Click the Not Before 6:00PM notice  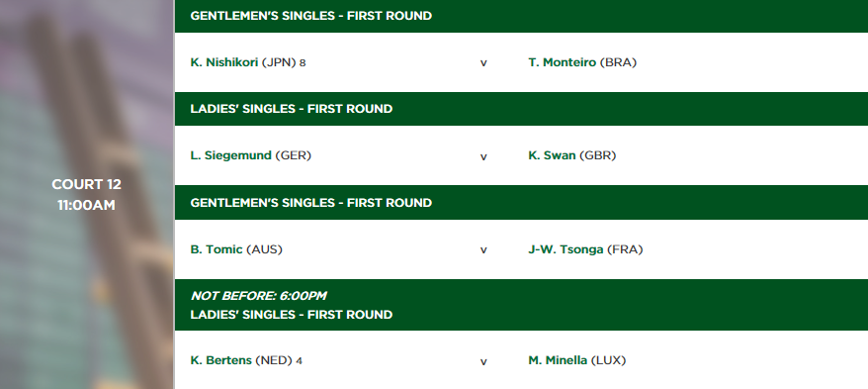click(258, 296)
